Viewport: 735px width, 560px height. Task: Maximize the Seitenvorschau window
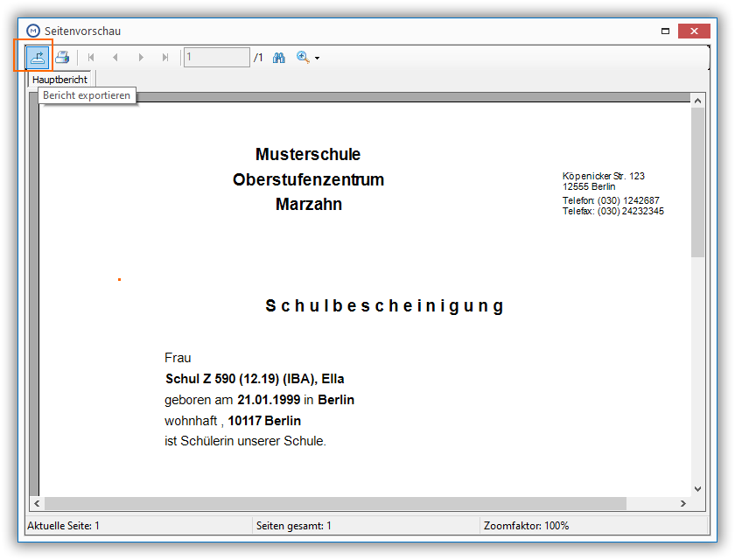[665, 31]
